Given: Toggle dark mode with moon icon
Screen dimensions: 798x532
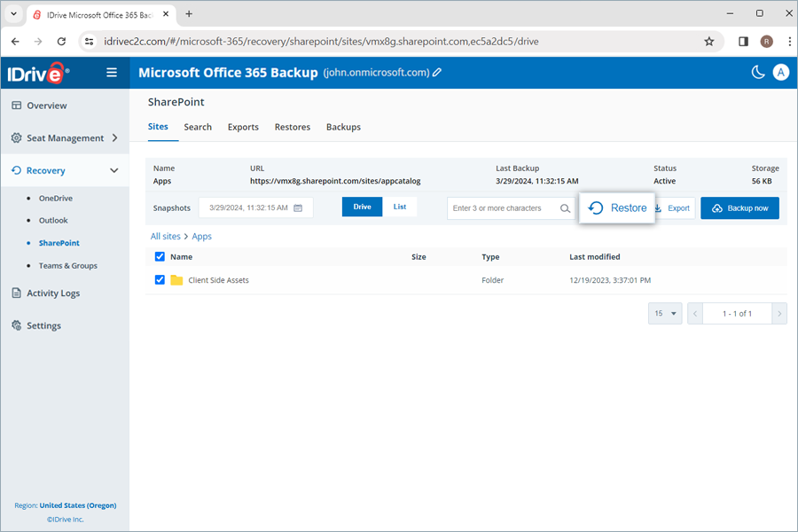Looking at the screenshot, I should (758, 73).
